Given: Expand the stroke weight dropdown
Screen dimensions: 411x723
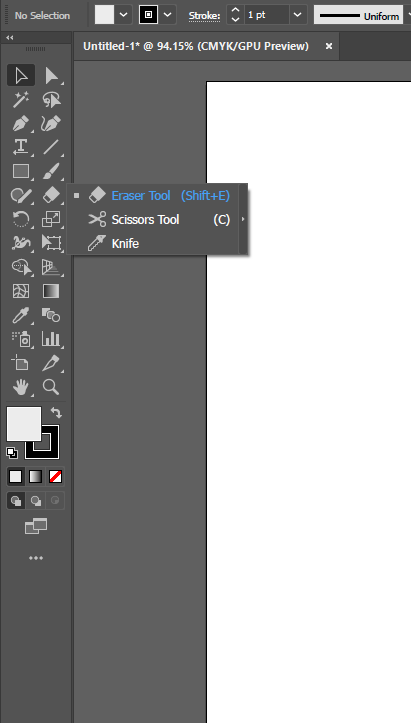Looking at the screenshot, I should click(298, 15).
